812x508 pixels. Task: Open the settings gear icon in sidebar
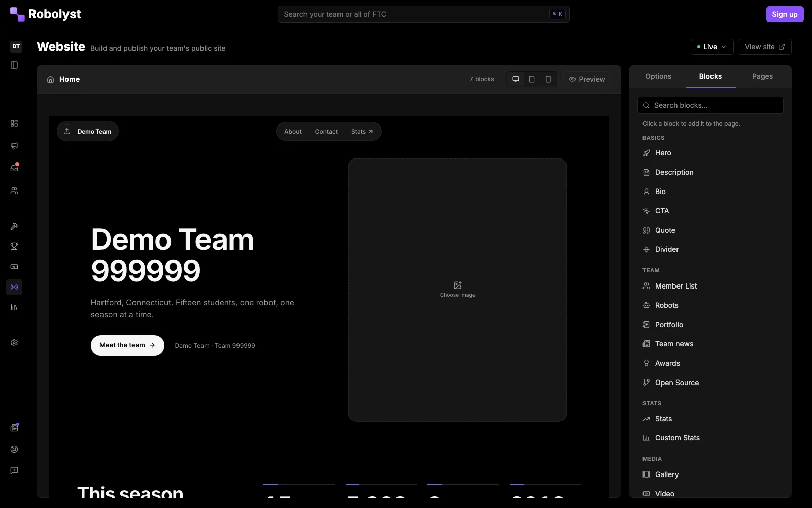[14, 343]
